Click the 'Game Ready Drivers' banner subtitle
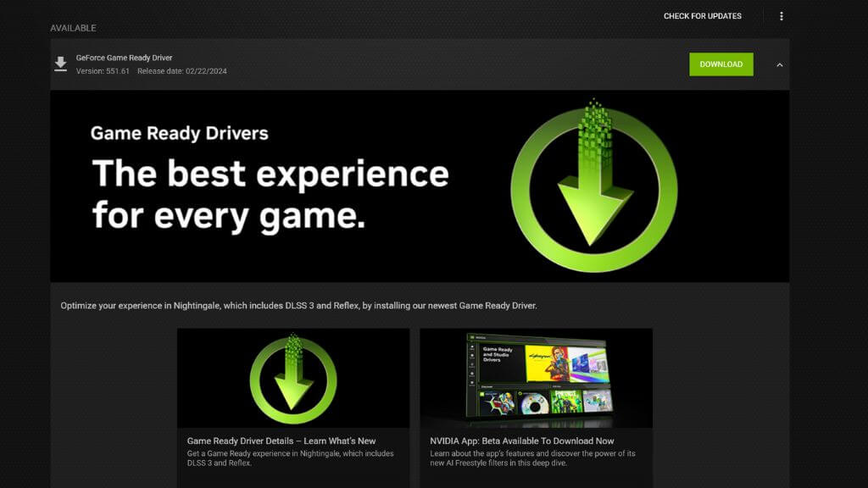 [x=179, y=133]
